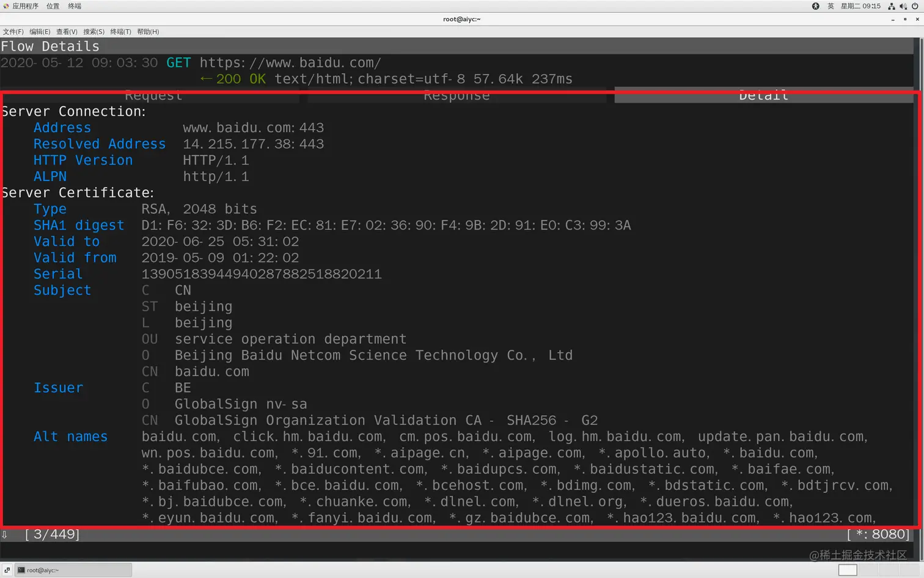
Task: Click the 'Valid to' label
Action: [67, 242]
